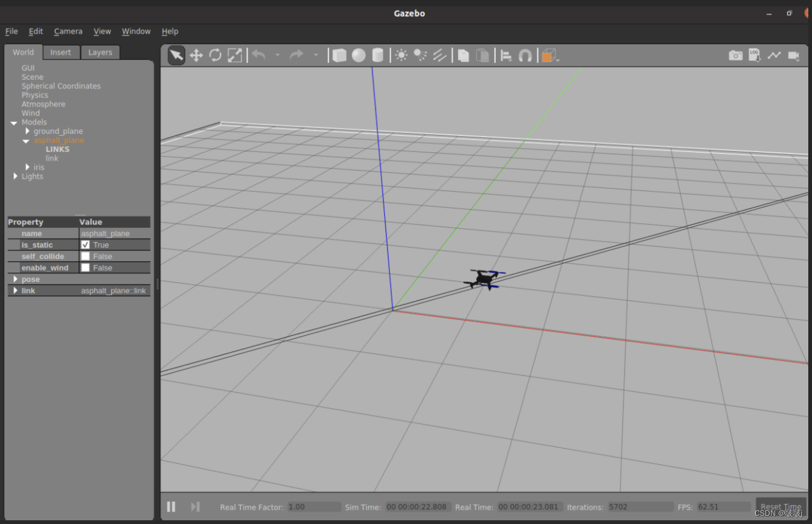Screen dimensions: 812x524
Task: Open the Window menu
Action: 136,31
